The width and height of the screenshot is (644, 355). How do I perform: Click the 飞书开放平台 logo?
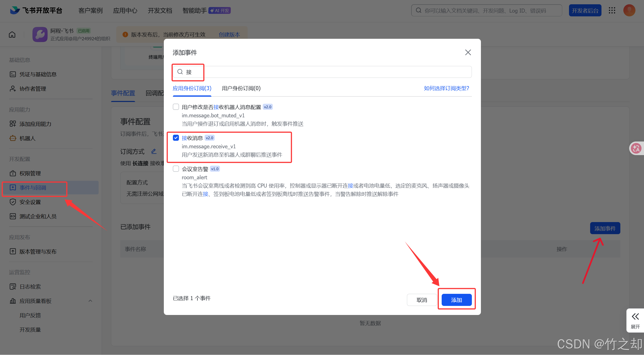36,10
